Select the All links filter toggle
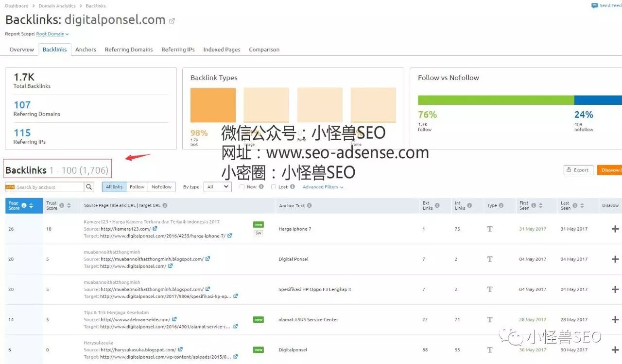Image resolution: width=622 pixels, height=364 pixels. [x=114, y=187]
